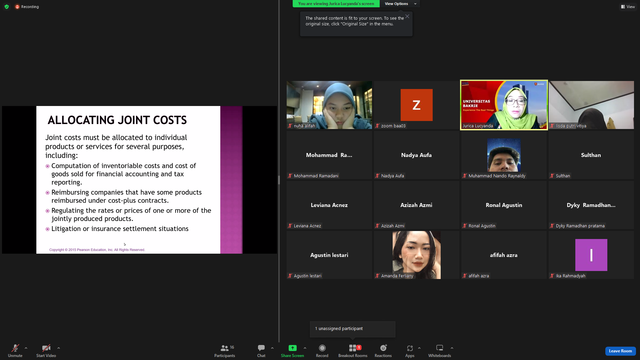The image size is (640, 360).
Task: Click the Leave Room button
Action: click(620, 351)
